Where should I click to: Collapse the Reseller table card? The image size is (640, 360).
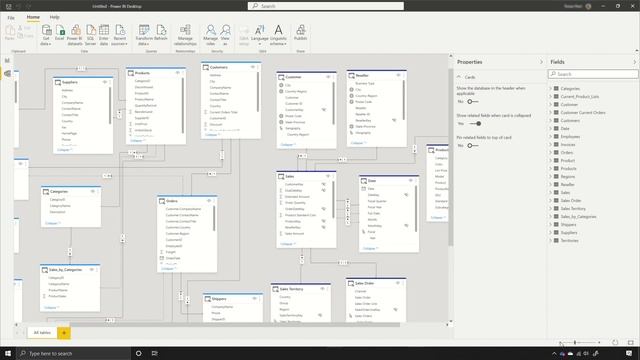358,143
